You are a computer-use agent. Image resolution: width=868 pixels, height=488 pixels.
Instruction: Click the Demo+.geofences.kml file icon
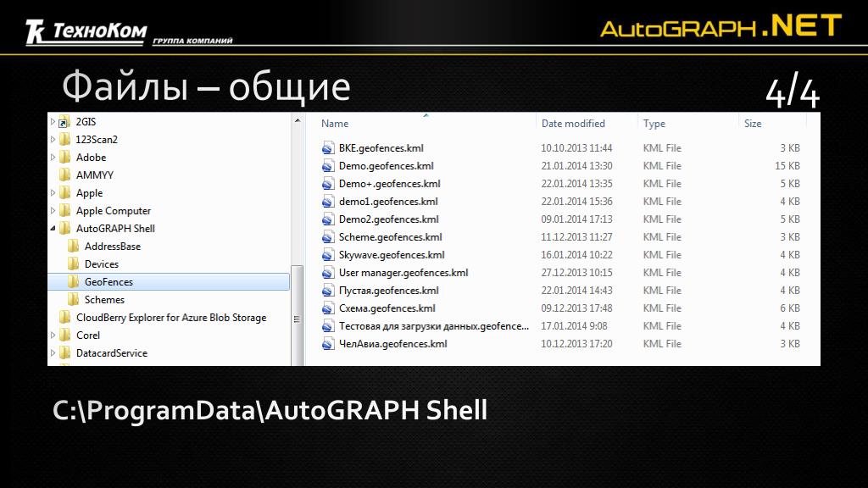pos(328,184)
